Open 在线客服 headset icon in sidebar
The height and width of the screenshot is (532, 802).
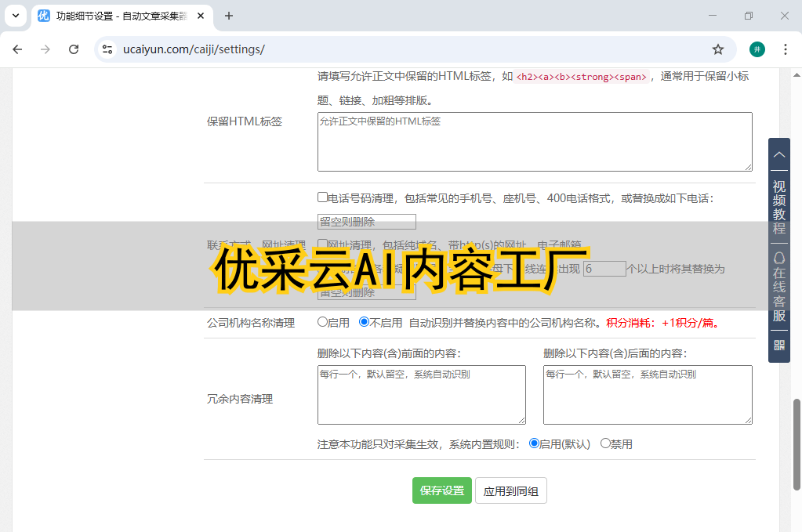tap(778, 258)
